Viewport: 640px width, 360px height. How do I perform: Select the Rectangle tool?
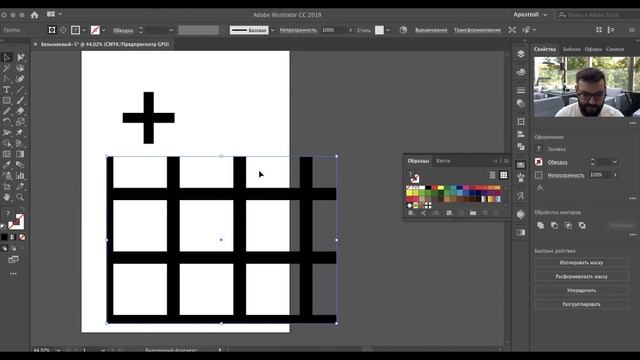7,100
